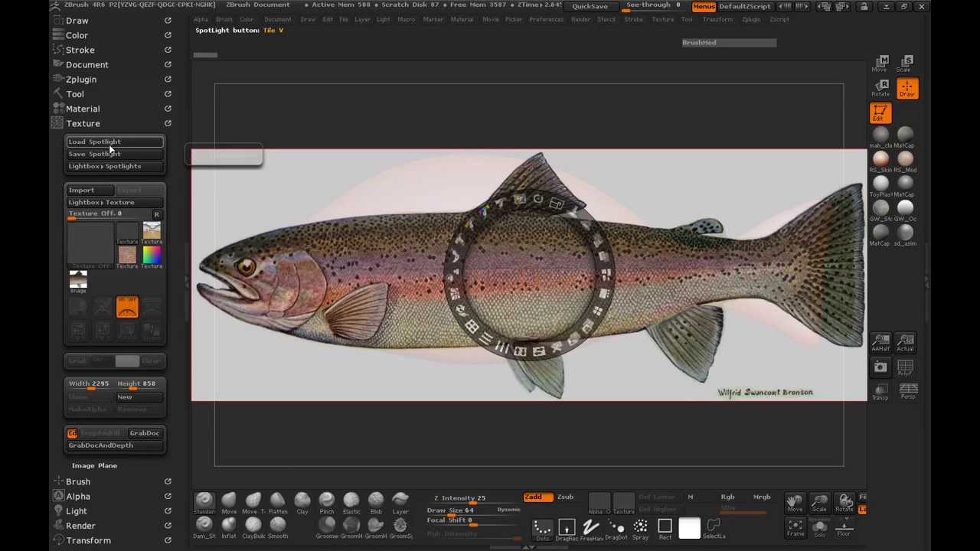This screenshot has height=551, width=980.
Task: Select the Pinch brush
Action: (x=327, y=502)
